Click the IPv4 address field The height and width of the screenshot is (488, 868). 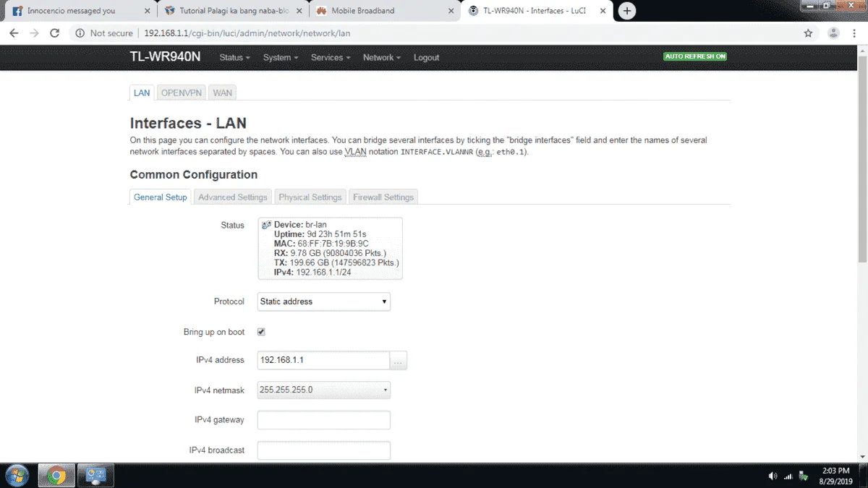[324, 360]
